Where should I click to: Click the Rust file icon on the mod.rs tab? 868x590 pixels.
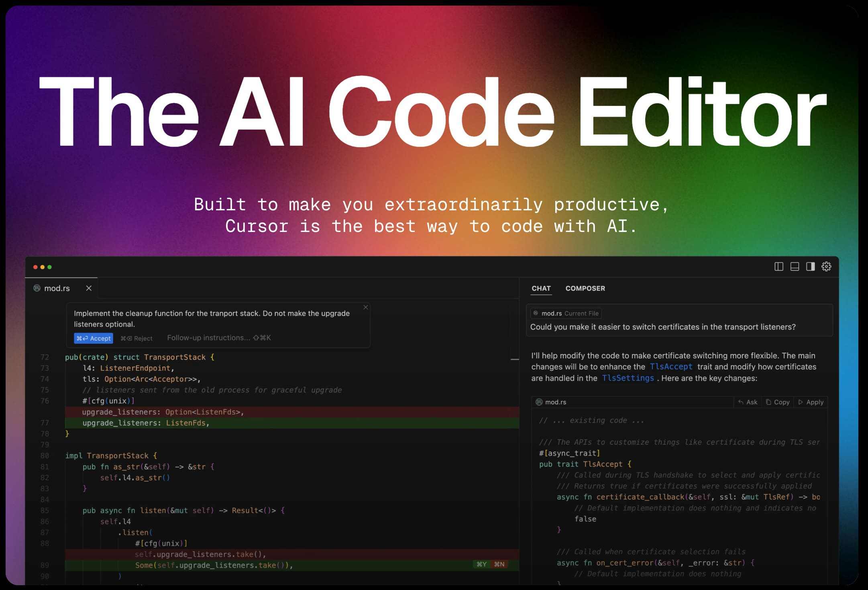click(37, 288)
